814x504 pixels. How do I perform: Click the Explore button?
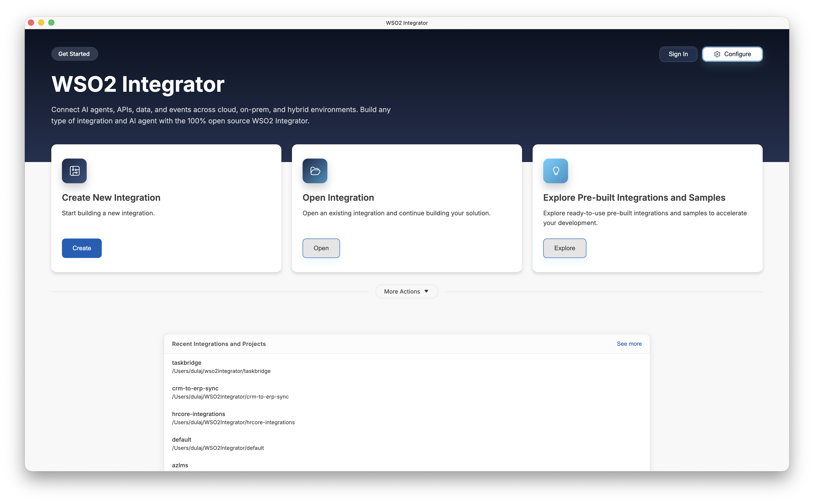564,248
